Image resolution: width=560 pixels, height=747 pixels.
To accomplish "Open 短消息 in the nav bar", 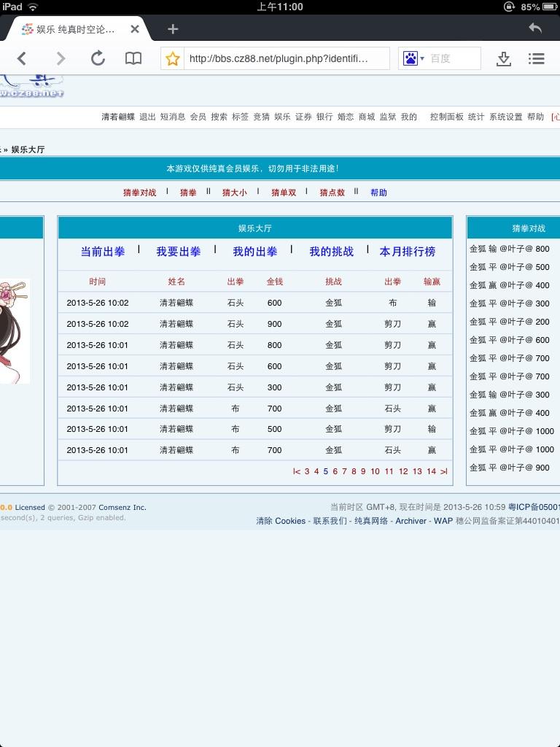I will click(172, 117).
